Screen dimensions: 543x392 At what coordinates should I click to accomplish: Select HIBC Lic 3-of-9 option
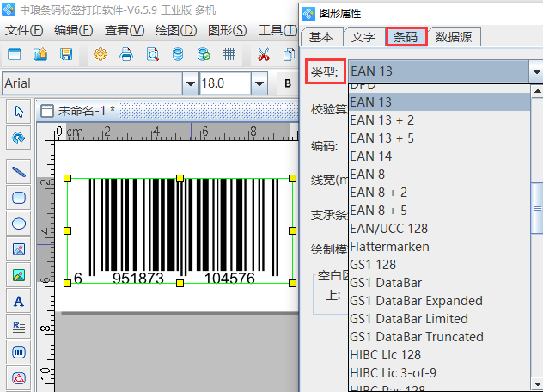click(x=439, y=372)
